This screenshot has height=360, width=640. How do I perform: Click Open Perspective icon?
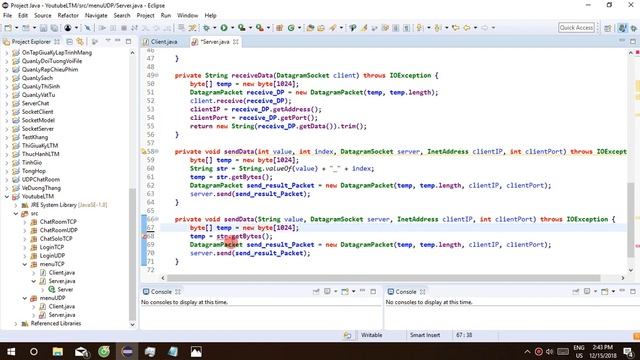(x=608, y=28)
